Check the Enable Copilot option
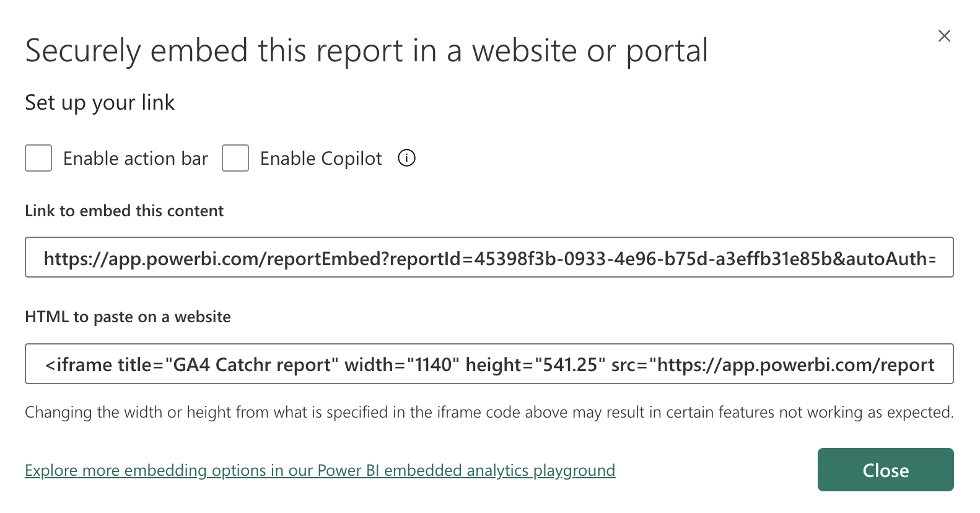 [x=235, y=158]
